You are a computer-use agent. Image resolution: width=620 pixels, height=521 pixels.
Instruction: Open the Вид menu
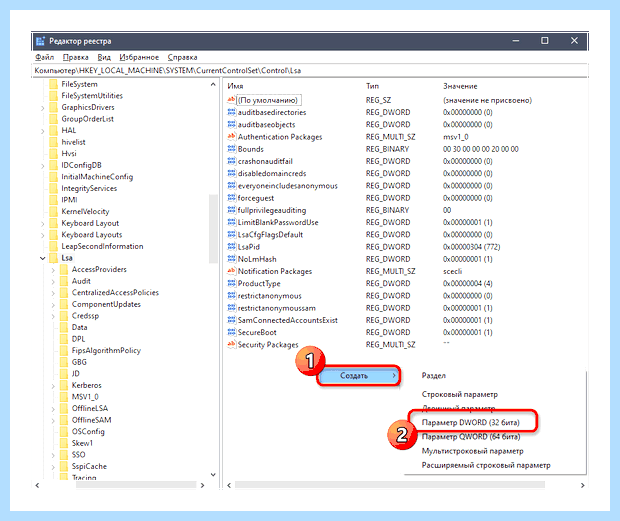pyautogui.click(x=104, y=57)
